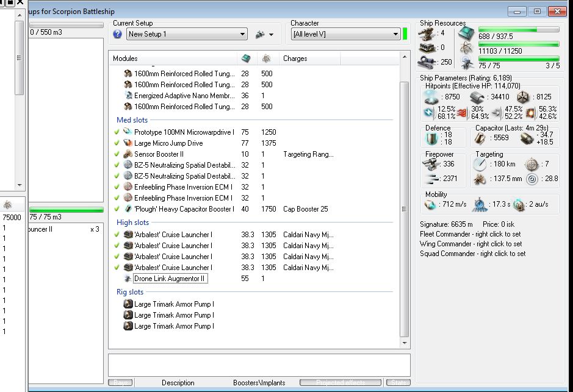
Task: Click the align time icon showing 17.3 s
Action: click(480, 205)
